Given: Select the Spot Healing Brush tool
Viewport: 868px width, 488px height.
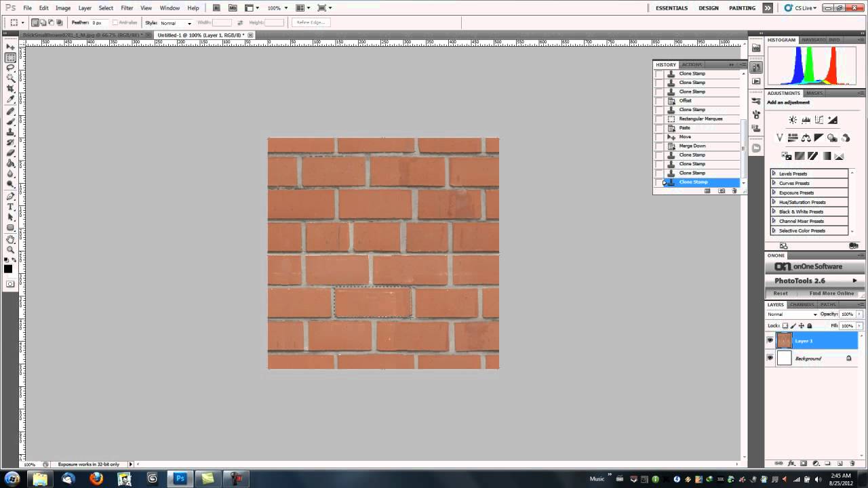Looking at the screenshot, I should point(10,112).
